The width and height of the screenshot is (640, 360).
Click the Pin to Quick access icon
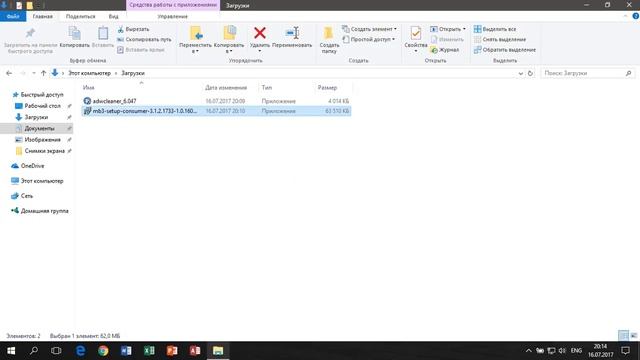(x=30, y=33)
